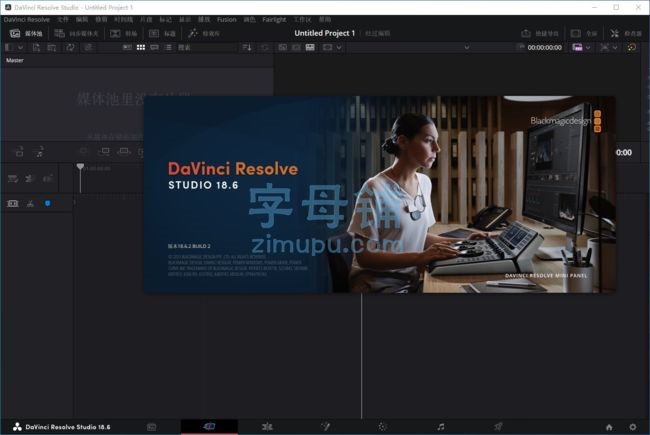Screen dimensions: 650x435
Task: Click the Untitled Project 1 title
Action: coord(325,33)
